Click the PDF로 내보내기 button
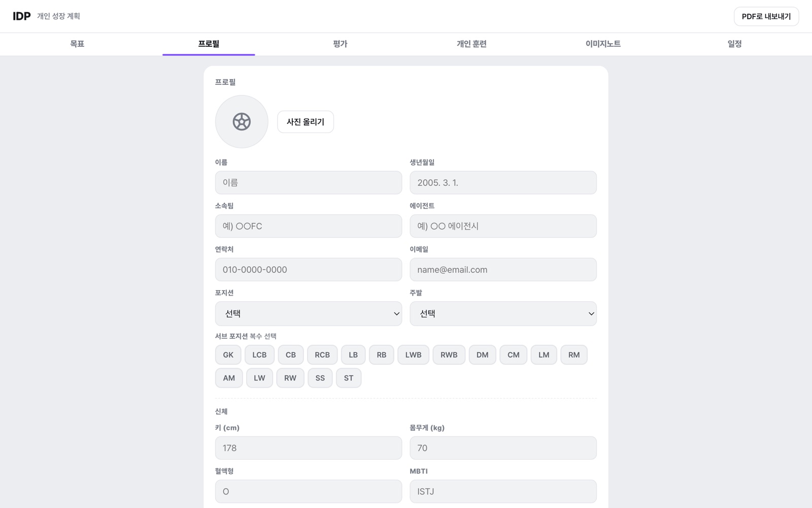 tap(766, 16)
